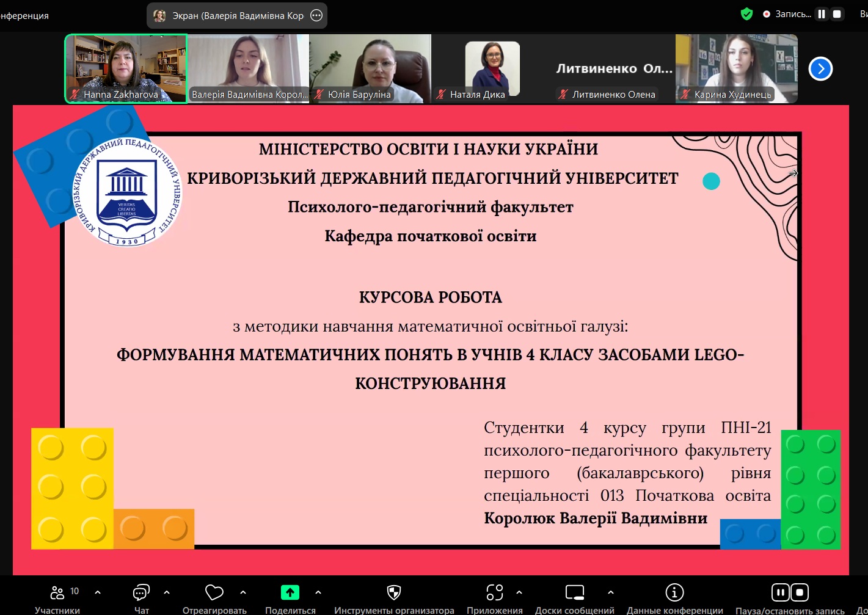Viewport: 868px width, 615px height.
Task: Show next participants with blue arrow button
Action: (820, 68)
